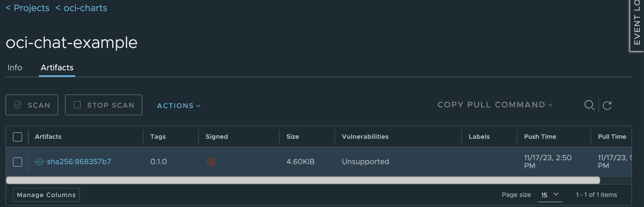Click the search magnifier icon
This screenshot has height=207, width=644.
(x=589, y=105)
